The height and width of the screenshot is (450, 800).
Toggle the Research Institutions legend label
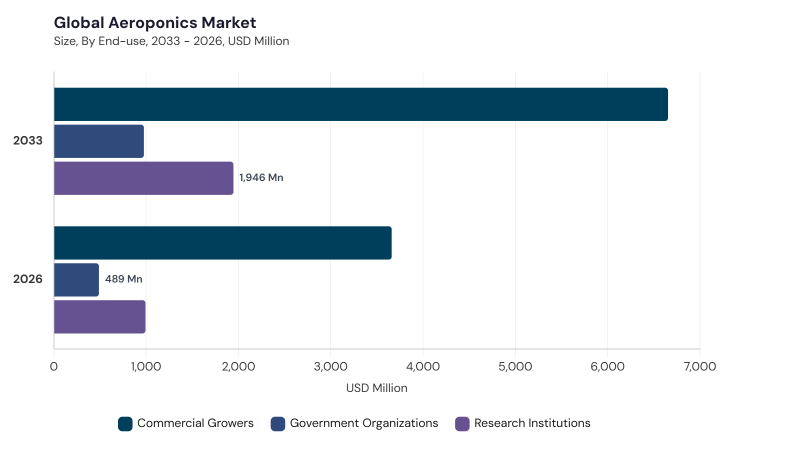coord(532,423)
